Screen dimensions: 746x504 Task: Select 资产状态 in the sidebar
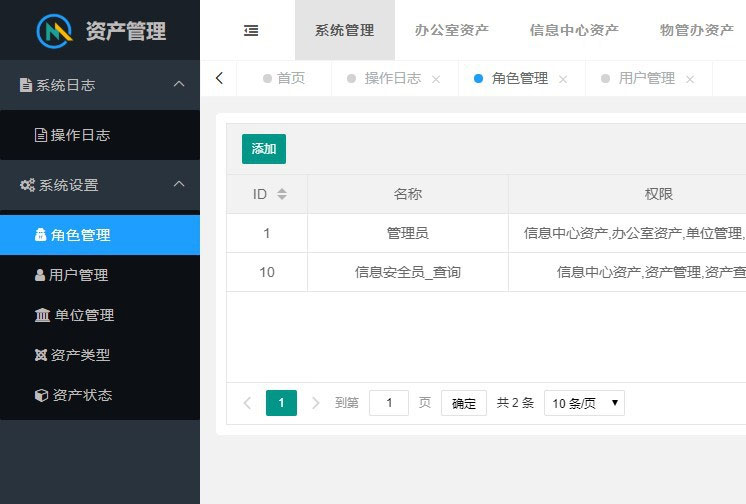coord(80,395)
